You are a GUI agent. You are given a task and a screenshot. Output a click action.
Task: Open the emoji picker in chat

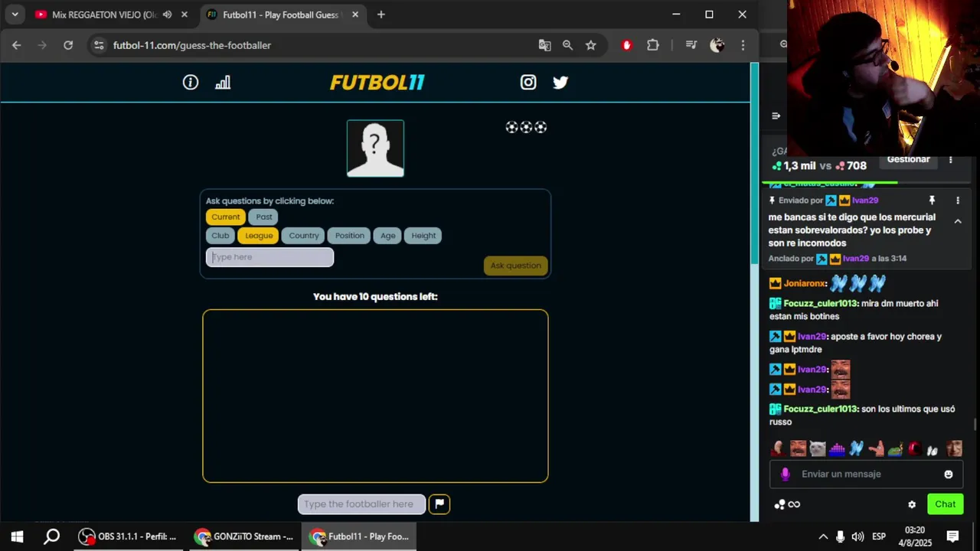coord(949,474)
